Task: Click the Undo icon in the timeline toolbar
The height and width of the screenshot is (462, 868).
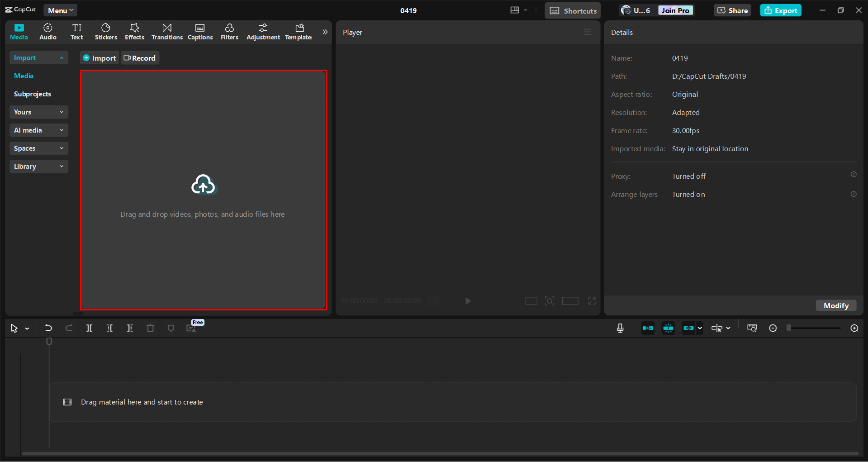Action: click(48, 328)
